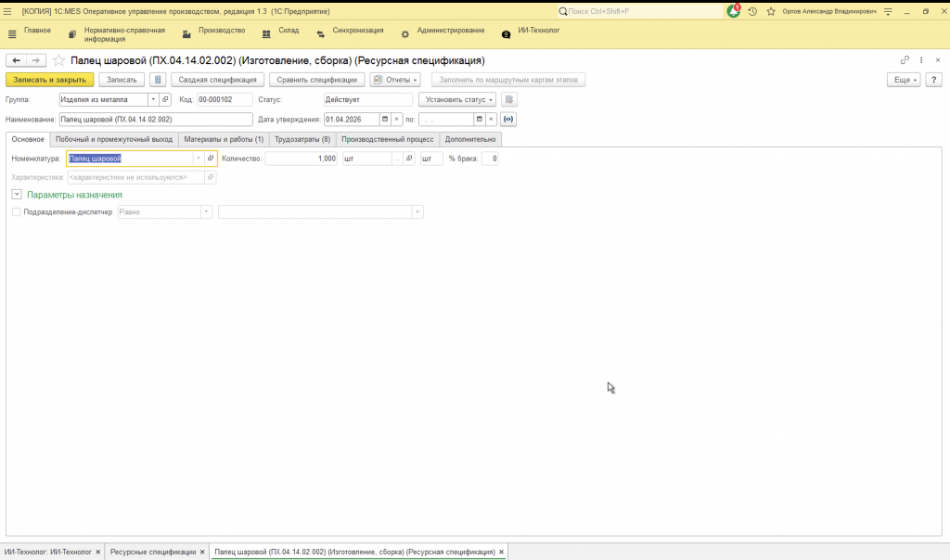Screen dimensions: 950x560
Task: Open the Склад section
Action: pos(289,31)
